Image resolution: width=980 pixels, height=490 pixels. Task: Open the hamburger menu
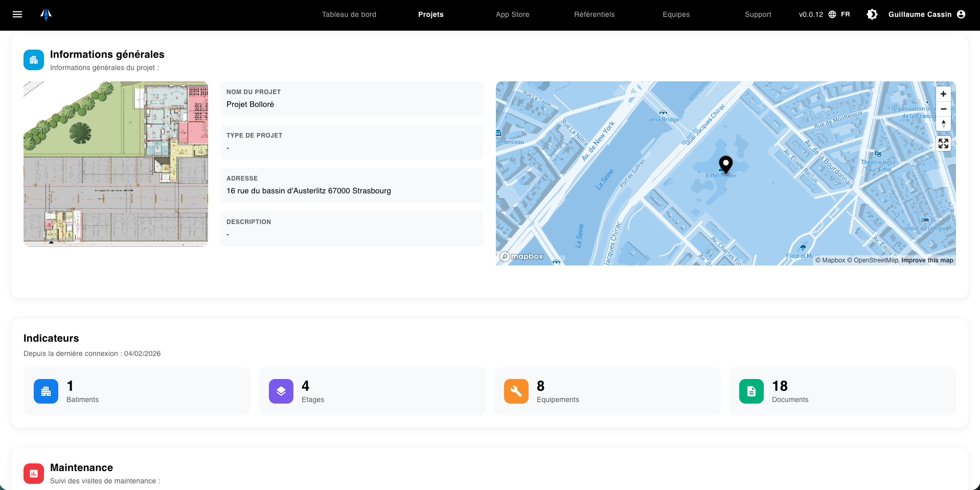(x=17, y=14)
